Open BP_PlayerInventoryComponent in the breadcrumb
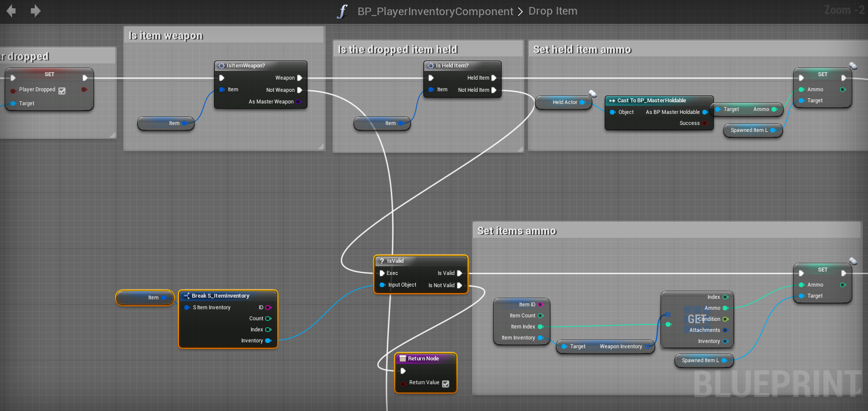Viewport: 868px width, 411px height. coord(435,12)
